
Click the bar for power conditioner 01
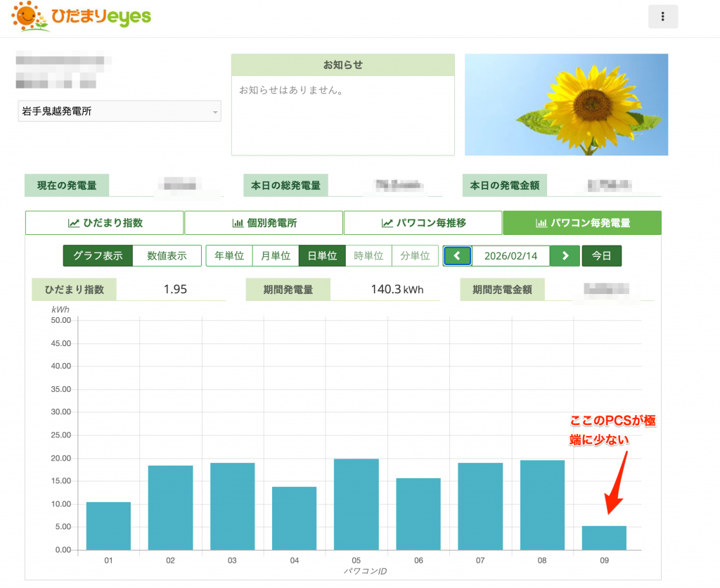pos(108,526)
